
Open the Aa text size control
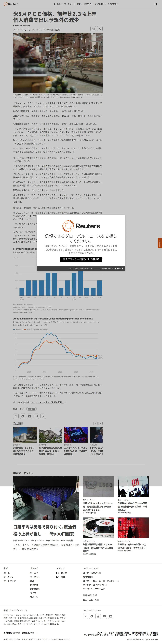pos(93,29)
